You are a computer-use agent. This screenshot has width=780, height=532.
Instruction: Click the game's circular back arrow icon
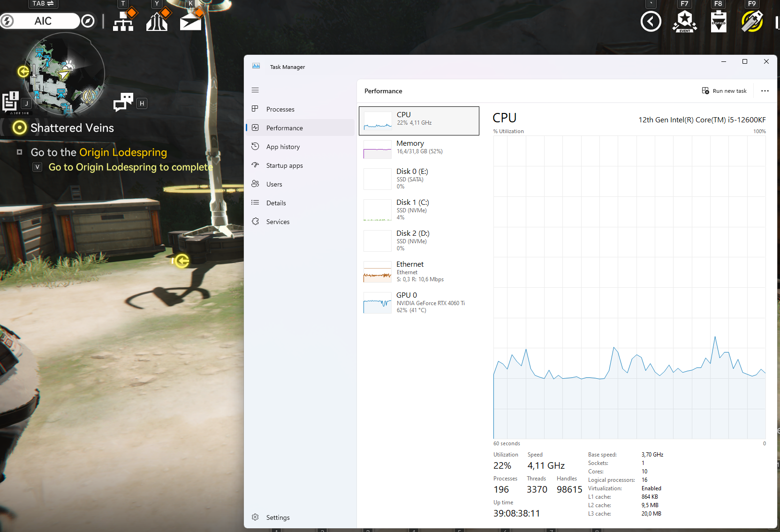(651, 22)
